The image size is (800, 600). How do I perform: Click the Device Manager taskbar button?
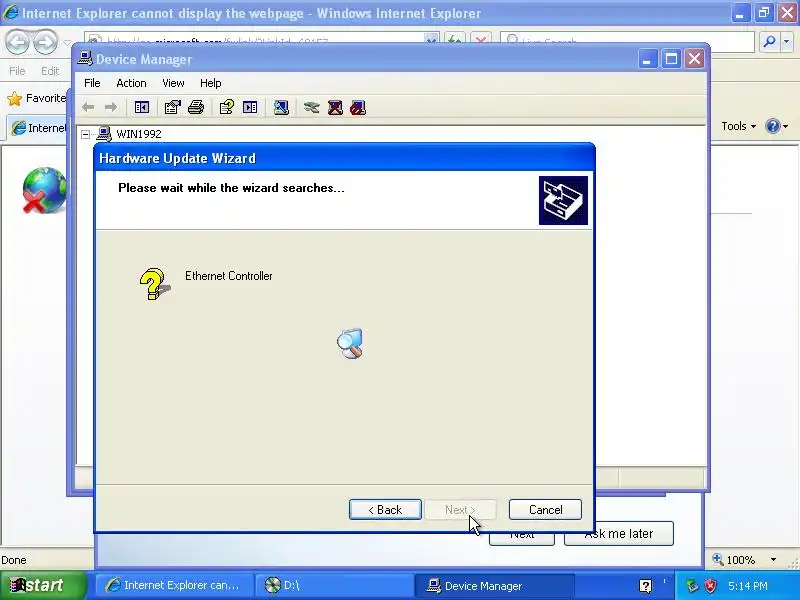coord(493,585)
